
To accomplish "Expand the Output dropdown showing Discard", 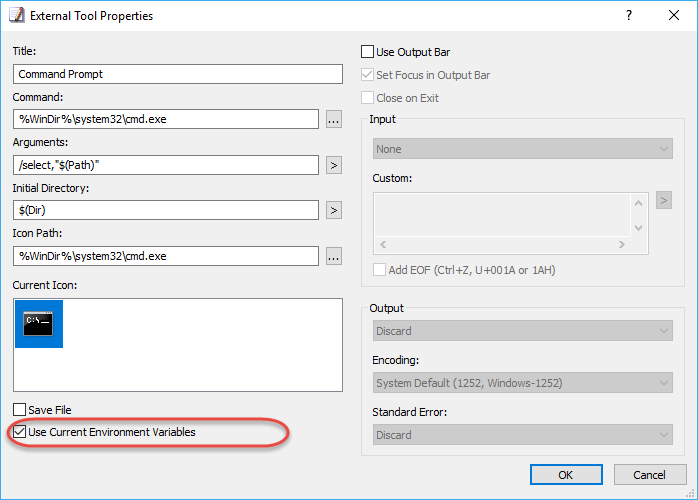I will [x=523, y=331].
